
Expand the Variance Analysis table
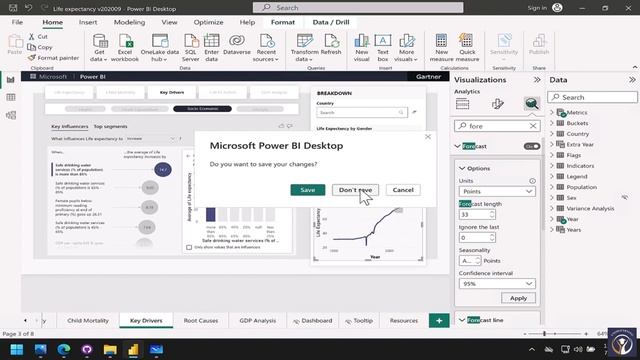[552, 208]
